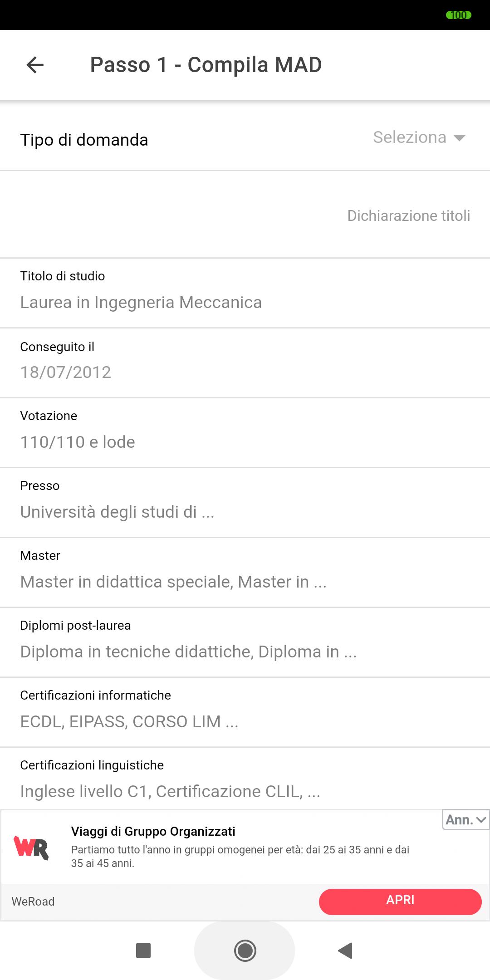
Task: Open the Viaggi di Gruppo Organizzati ad
Action: (x=153, y=831)
